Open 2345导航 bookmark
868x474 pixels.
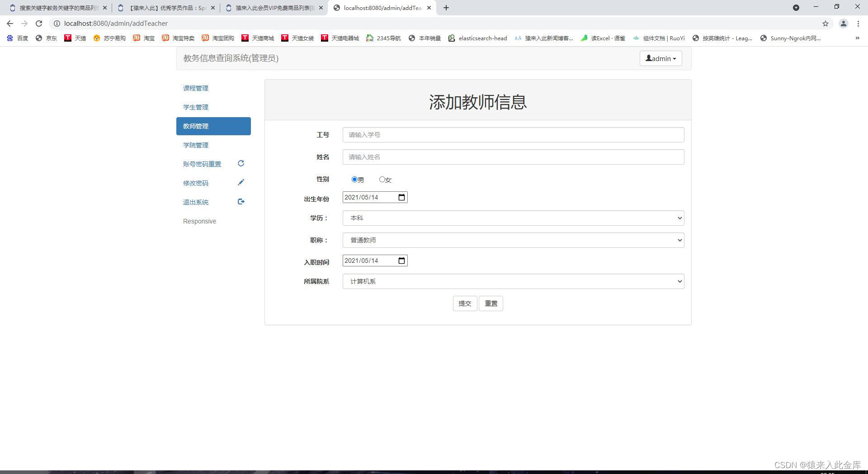click(x=383, y=38)
